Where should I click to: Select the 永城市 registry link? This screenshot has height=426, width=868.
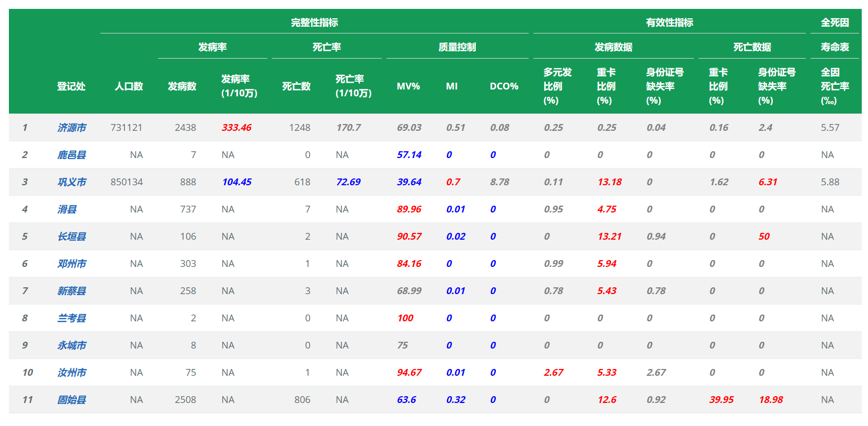click(72, 345)
